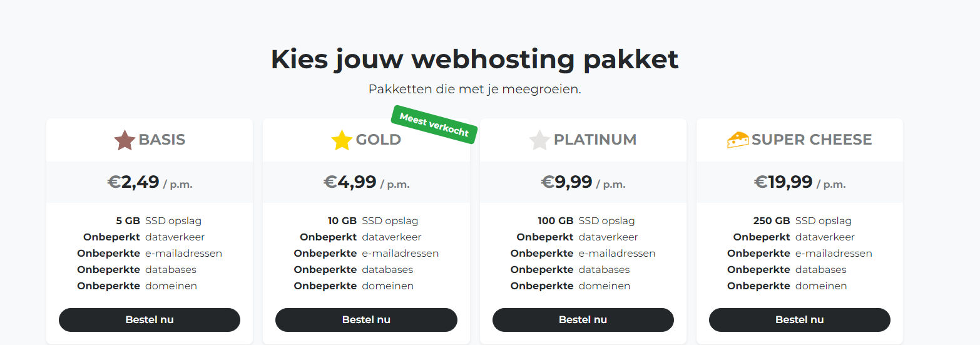Order the BASIS package with Bestel nu
Viewport: 980px width, 345px height.
coord(150,320)
